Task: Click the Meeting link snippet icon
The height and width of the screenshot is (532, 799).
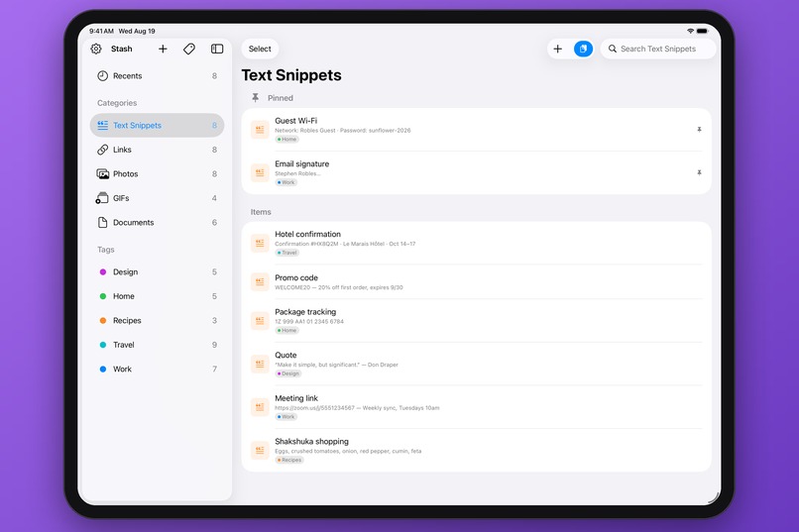Action: coord(260,407)
